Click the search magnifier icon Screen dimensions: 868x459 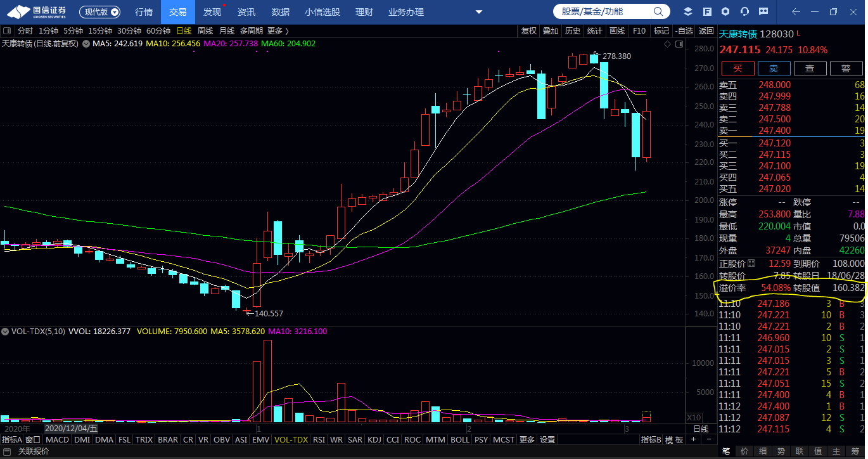point(660,11)
